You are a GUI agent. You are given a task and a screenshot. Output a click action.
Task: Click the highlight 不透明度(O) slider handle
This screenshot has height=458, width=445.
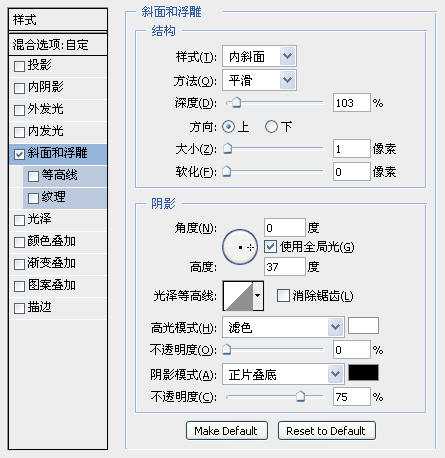point(227,350)
